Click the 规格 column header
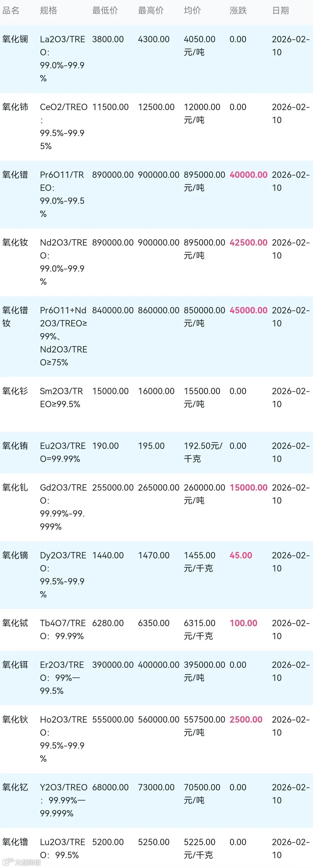 pos(49,10)
